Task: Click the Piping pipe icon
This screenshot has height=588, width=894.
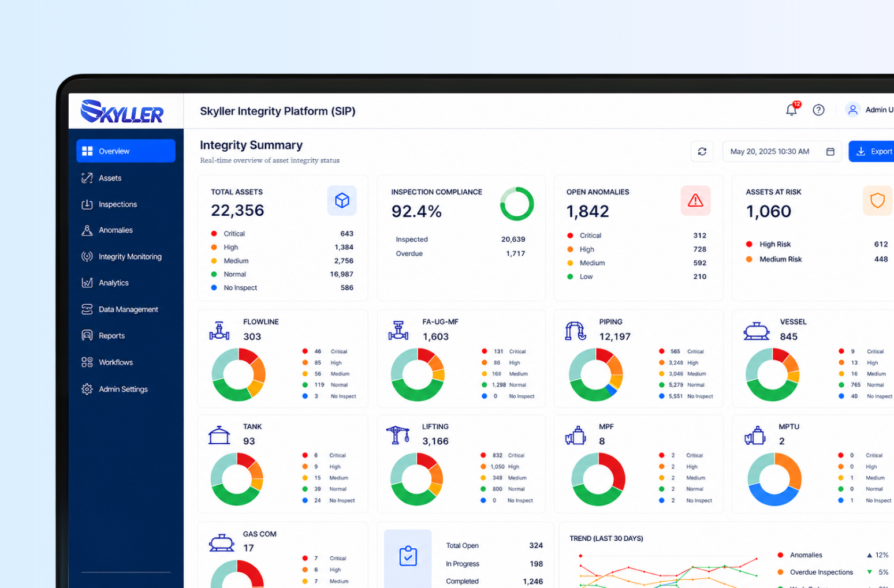Action: coord(575,331)
